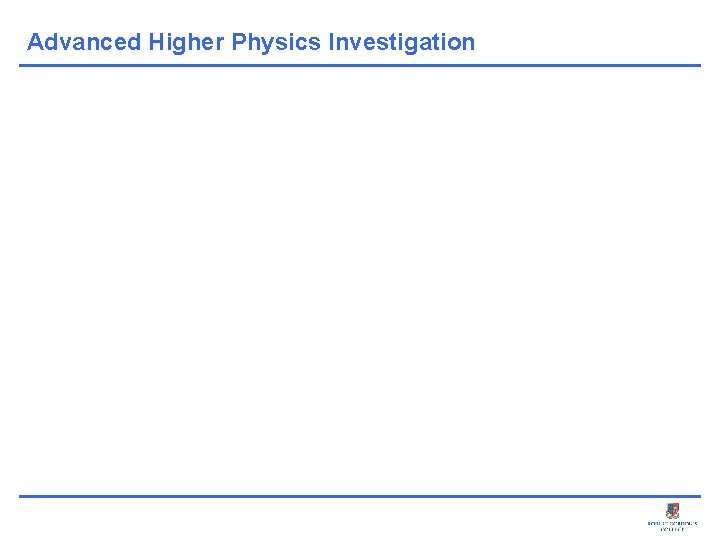The width and height of the screenshot is (720, 540).
Task: Click the slide title heading
Action: (251, 42)
